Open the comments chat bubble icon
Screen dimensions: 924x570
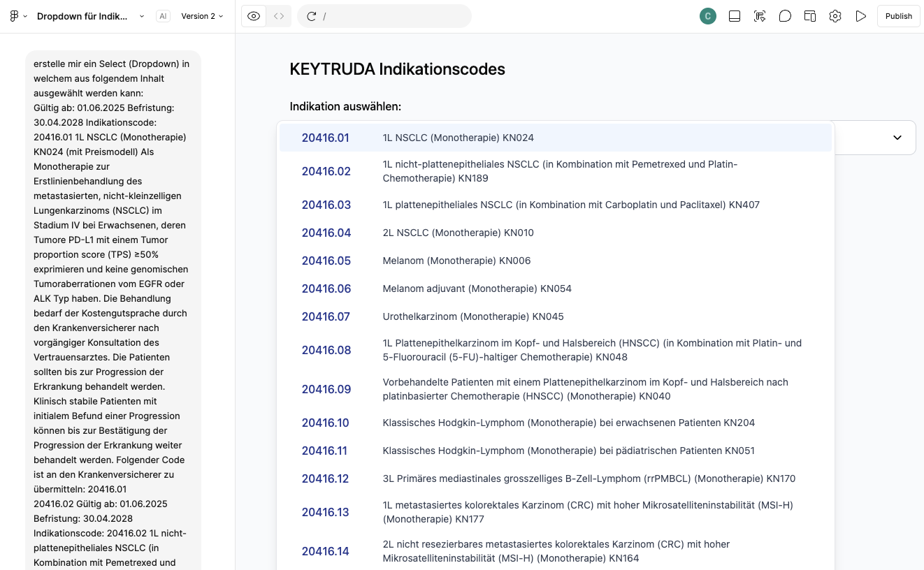[x=785, y=16]
